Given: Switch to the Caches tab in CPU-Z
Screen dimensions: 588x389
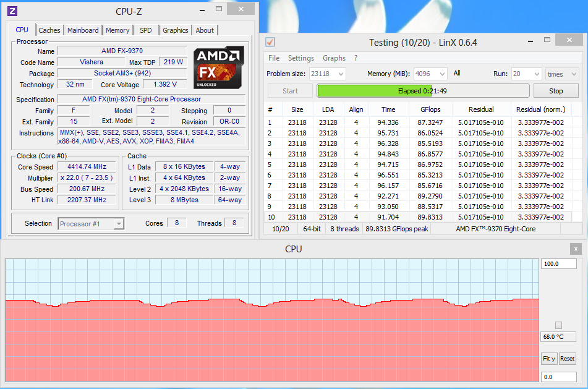Looking at the screenshot, I should click(x=49, y=30).
